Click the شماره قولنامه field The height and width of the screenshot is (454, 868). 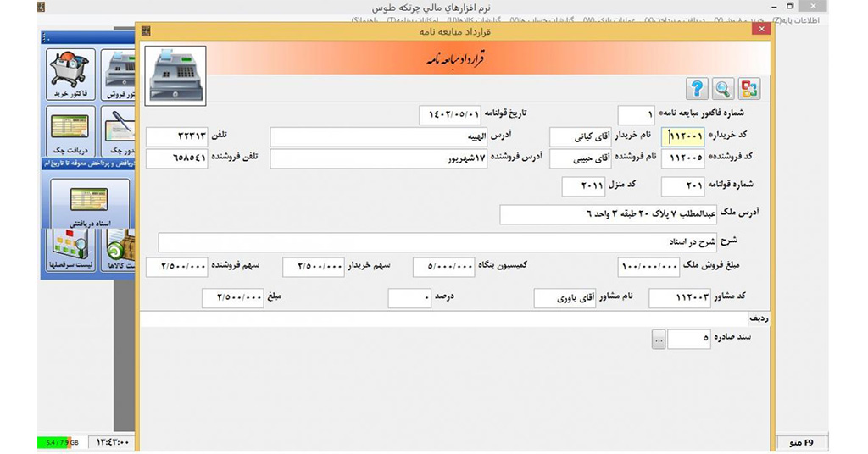coord(682,186)
